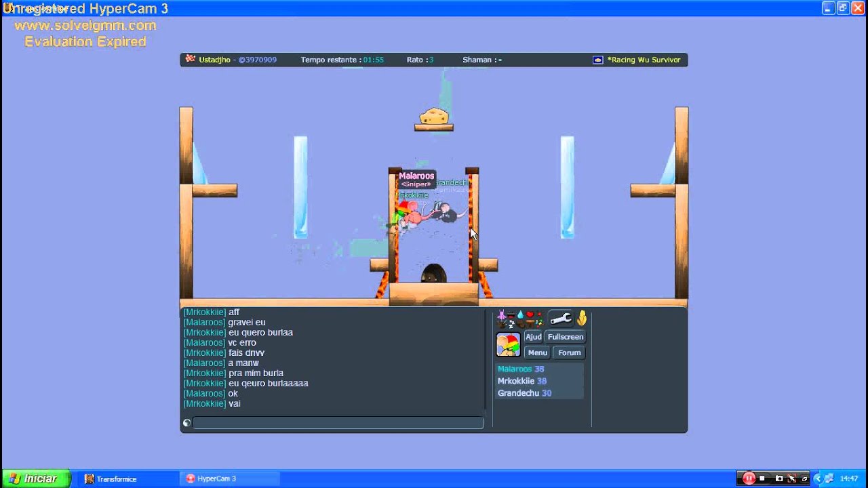This screenshot has height=488, width=868.
Task: Select Mrkokkiie in the player score list
Action: 540,381
